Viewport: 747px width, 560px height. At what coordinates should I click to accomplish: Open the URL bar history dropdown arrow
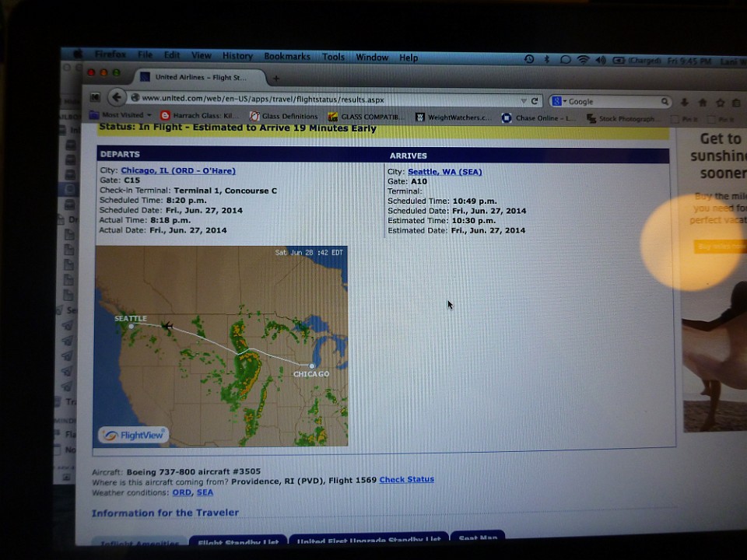coord(523,101)
